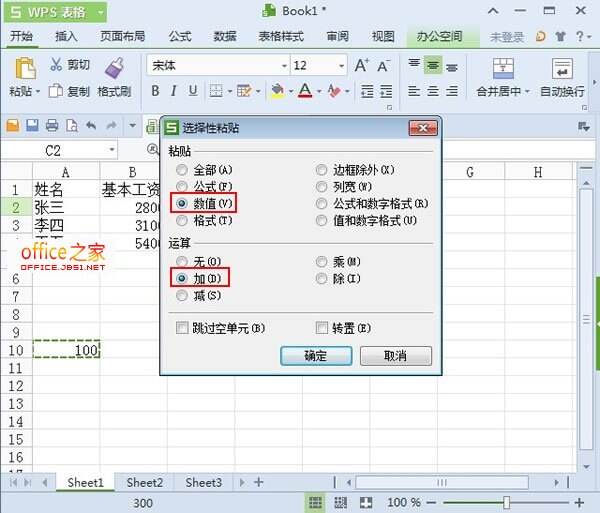This screenshot has height=513, width=600.
Task: Select the Format Painter (格式刷) brush
Action: (x=114, y=68)
